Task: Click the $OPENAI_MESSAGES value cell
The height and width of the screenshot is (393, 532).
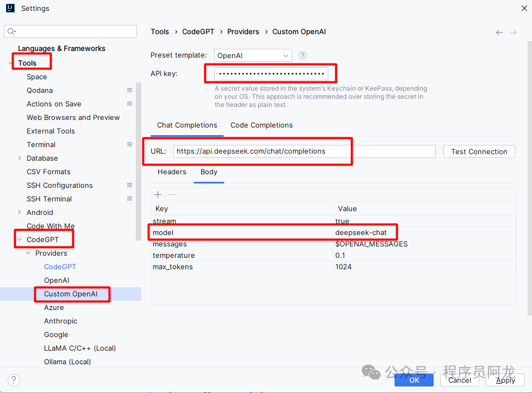Action: 425,244
